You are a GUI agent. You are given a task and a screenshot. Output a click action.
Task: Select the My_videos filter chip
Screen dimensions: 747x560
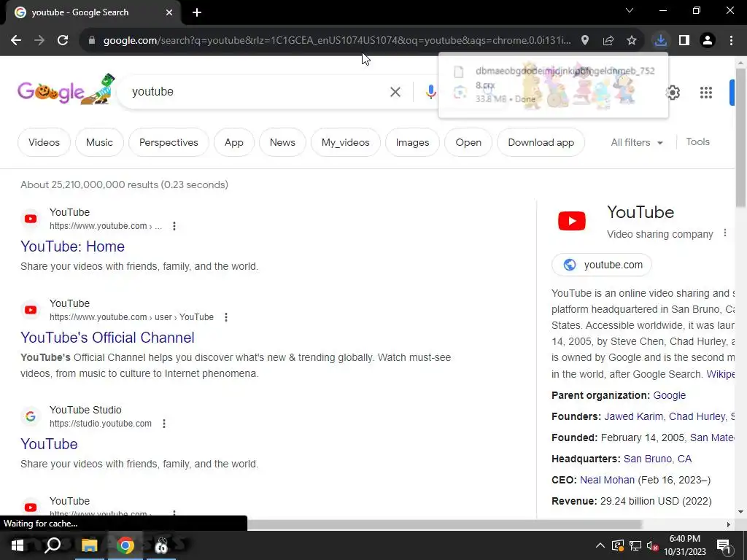pos(345,142)
